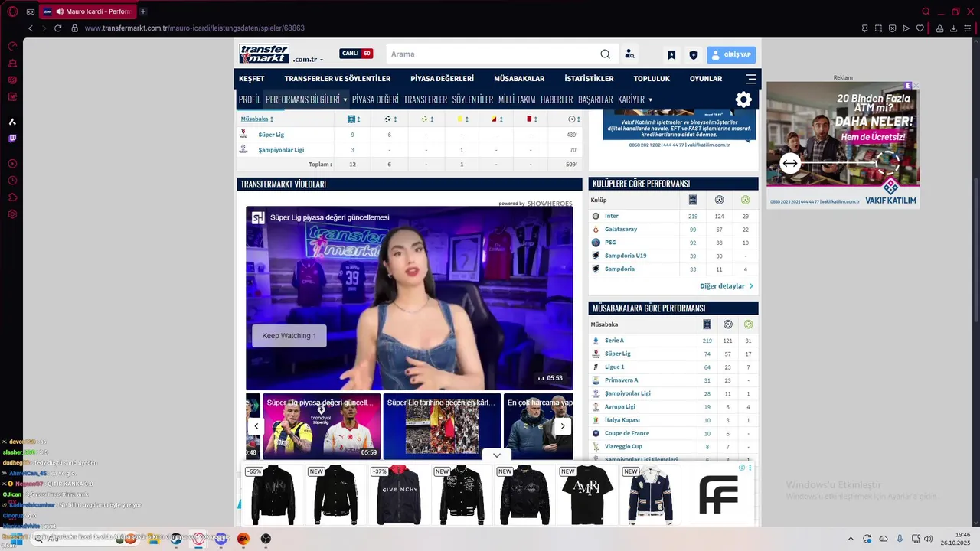980x551 pixels.
Task: Open the Opera main menu logo
Action: (12, 11)
